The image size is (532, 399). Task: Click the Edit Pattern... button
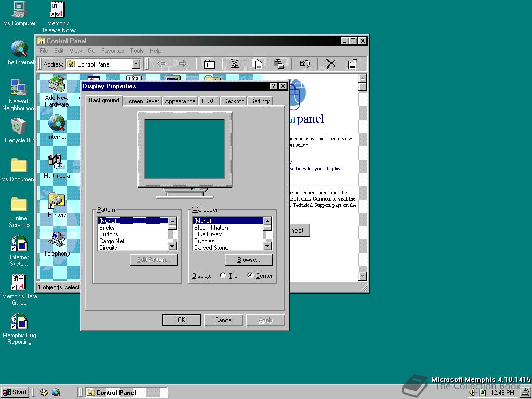click(154, 260)
